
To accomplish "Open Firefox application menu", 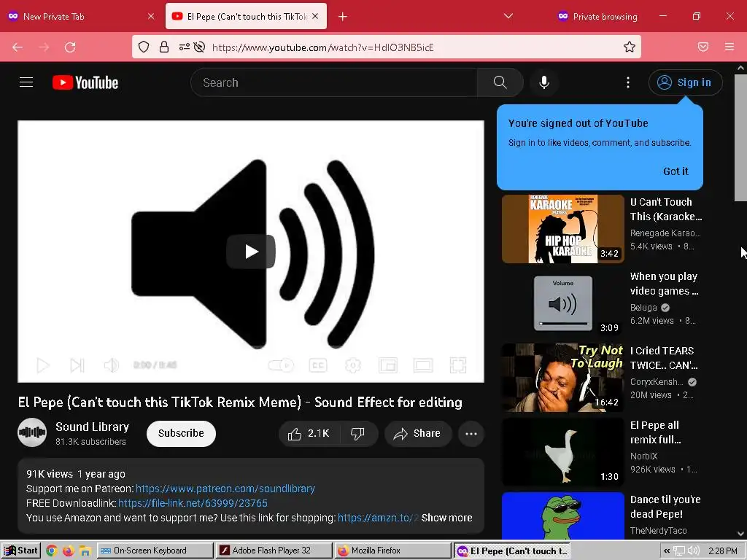I will (x=729, y=47).
